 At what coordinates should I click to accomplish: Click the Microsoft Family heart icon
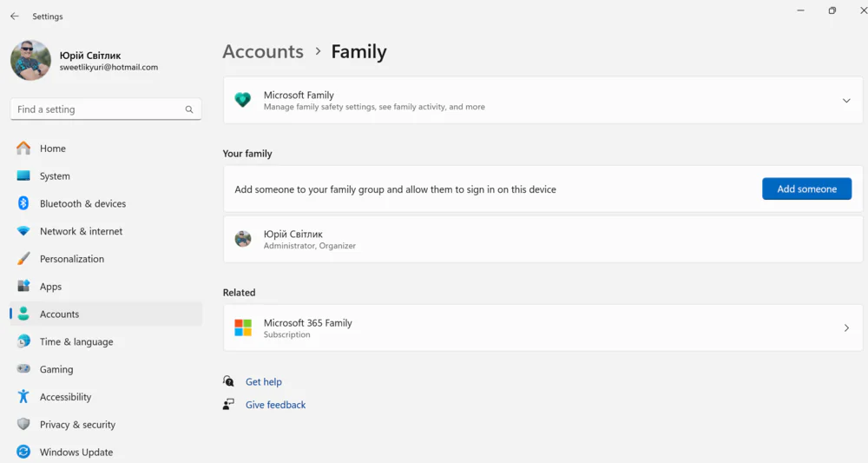[x=242, y=100]
